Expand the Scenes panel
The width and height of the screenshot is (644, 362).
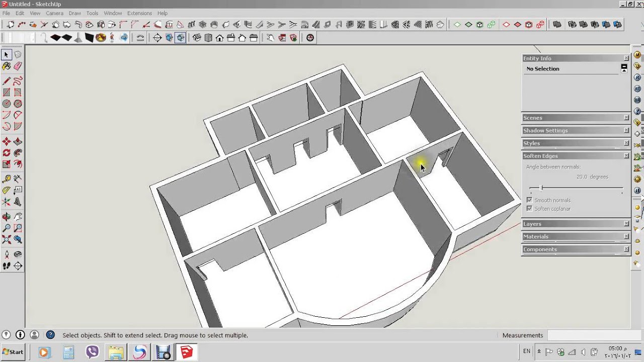click(576, 118)
